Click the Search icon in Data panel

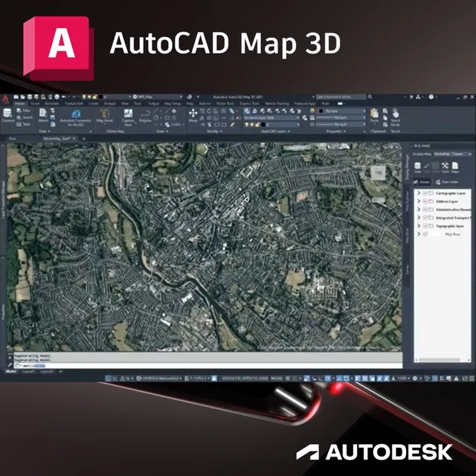[x=25, y=118]
